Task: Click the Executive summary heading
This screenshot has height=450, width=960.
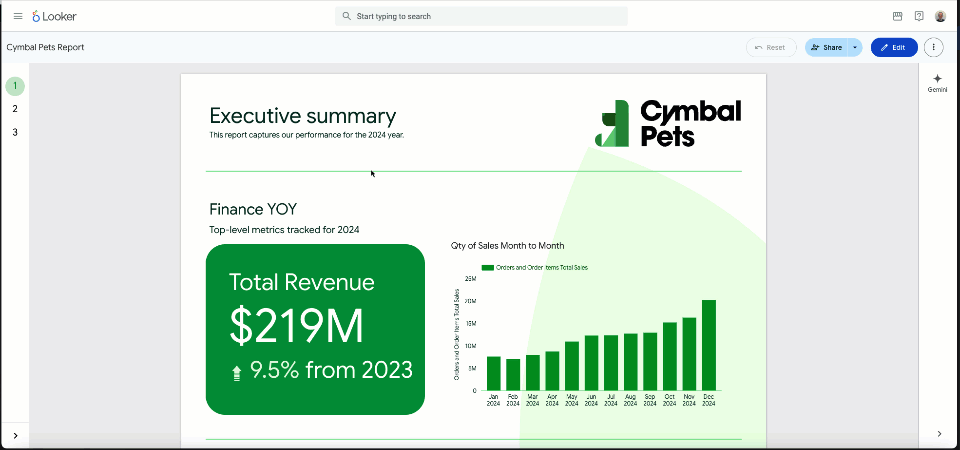Action: click(302, 116)
